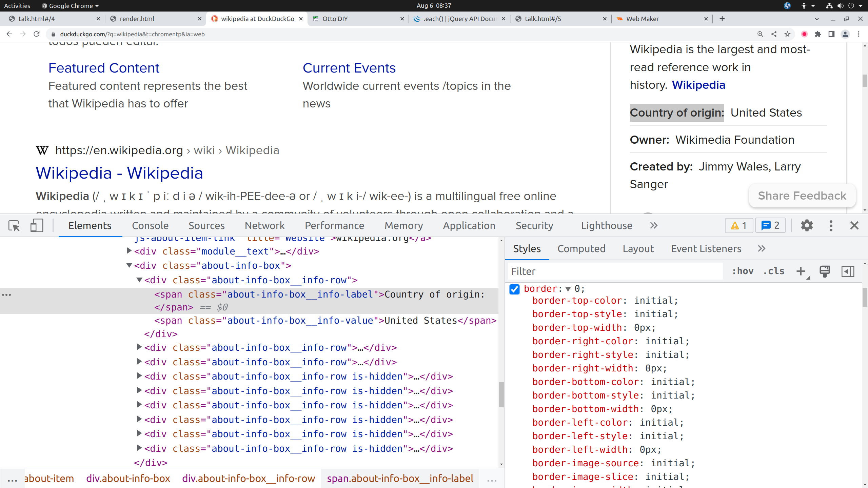Toggle the device toolbar icon
868x488 pixels.
point(37,226)
